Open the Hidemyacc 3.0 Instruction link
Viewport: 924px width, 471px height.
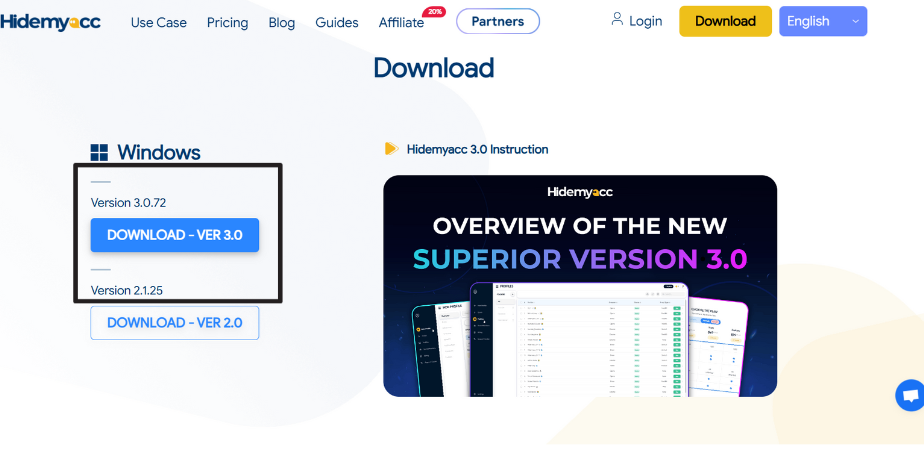pos(477,149)
